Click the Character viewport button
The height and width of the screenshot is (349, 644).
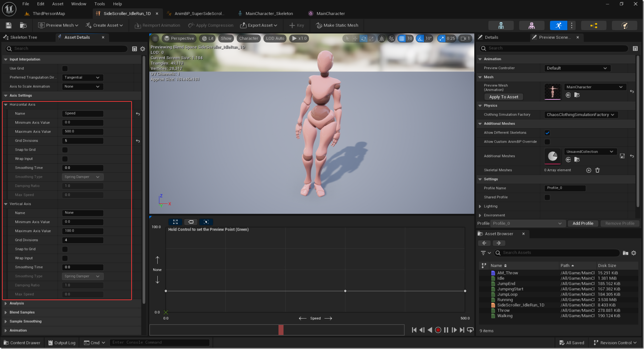click(x=249, y=38)
